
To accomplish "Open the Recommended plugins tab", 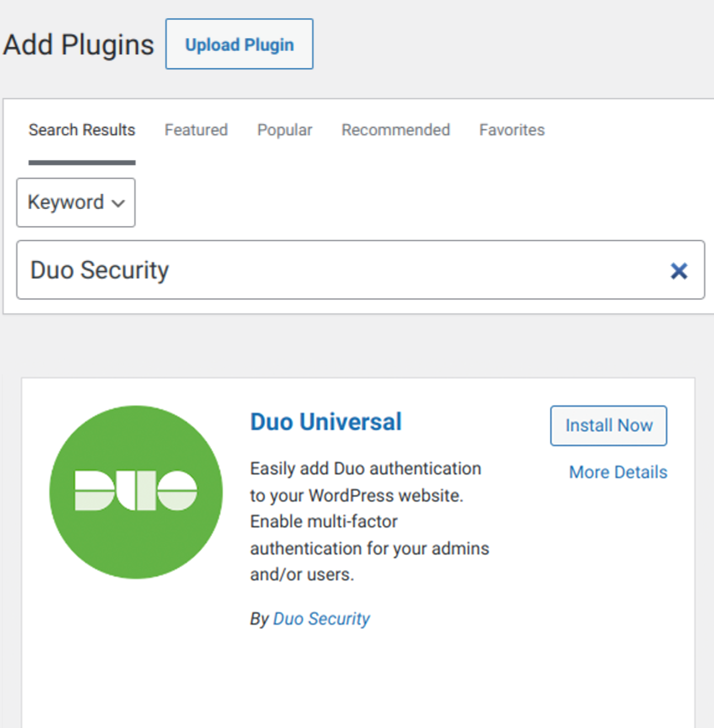I will 395,130.
